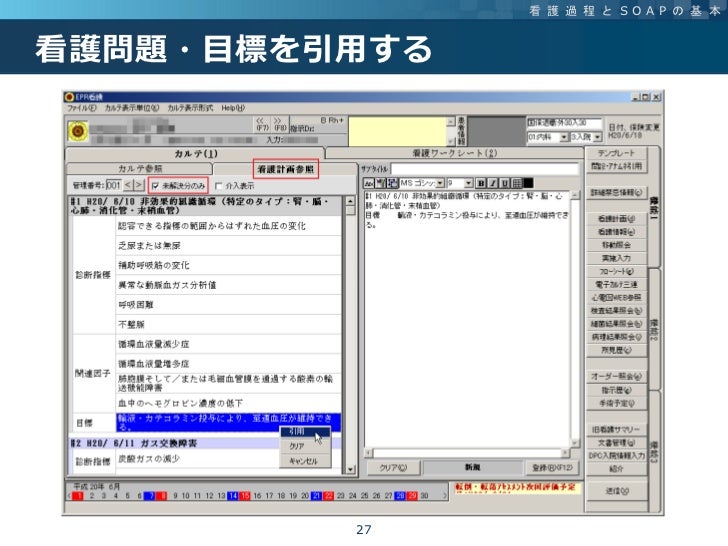The image size is (728, 546).
Task: Click the calendar previous month arrow
Action: (x=69, y=496)
